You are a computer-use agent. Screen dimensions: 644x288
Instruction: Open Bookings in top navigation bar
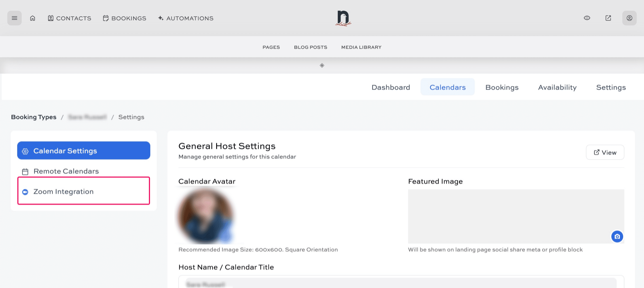[125, 18]
